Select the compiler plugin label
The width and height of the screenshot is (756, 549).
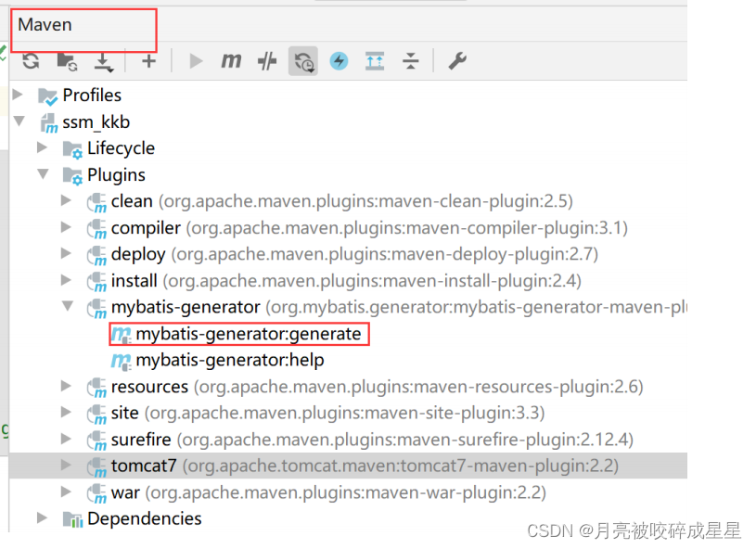[x=146, y=228]
